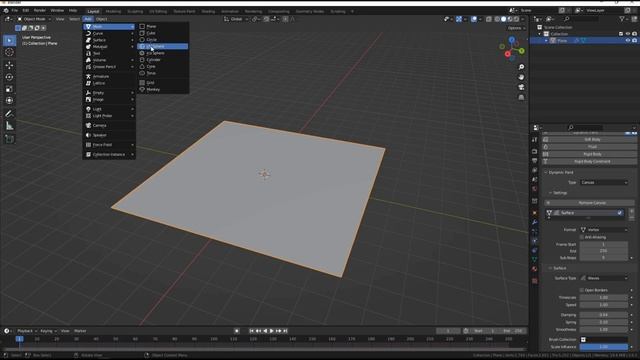Image resolution: width=640 pixels, height=360 pixels.
Task: Open the Object Data properties tab
Action: coord(535,260)
